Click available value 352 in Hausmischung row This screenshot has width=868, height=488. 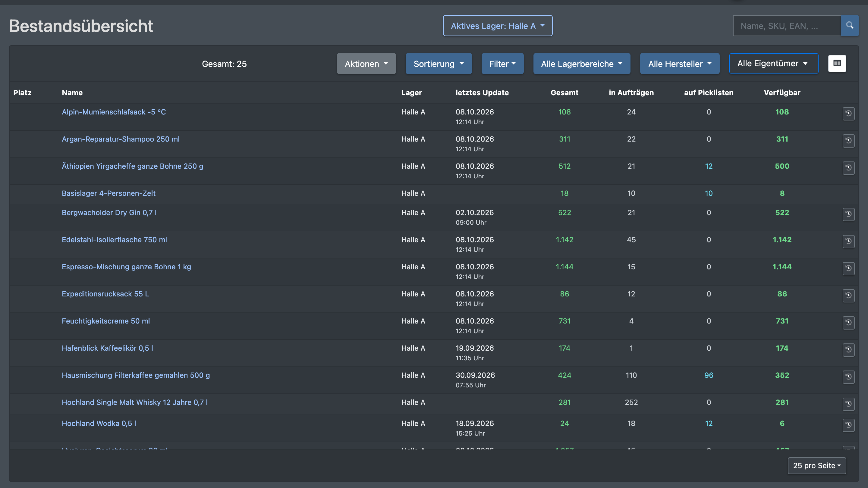coord(782,375)
